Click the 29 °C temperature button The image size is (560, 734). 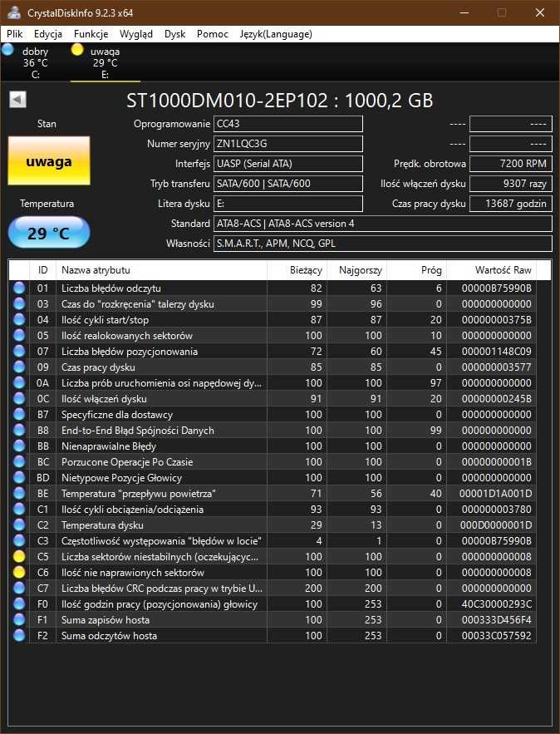click(x=49, y=232)
